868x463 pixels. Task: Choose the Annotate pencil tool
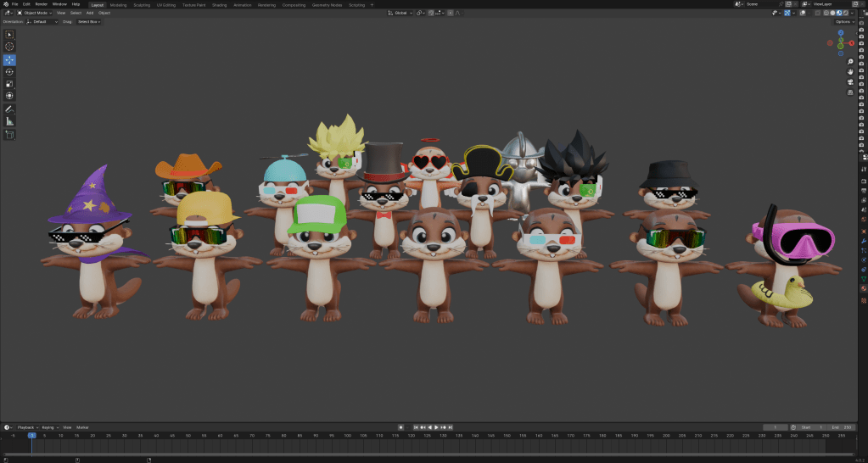[x=9, y=109]
